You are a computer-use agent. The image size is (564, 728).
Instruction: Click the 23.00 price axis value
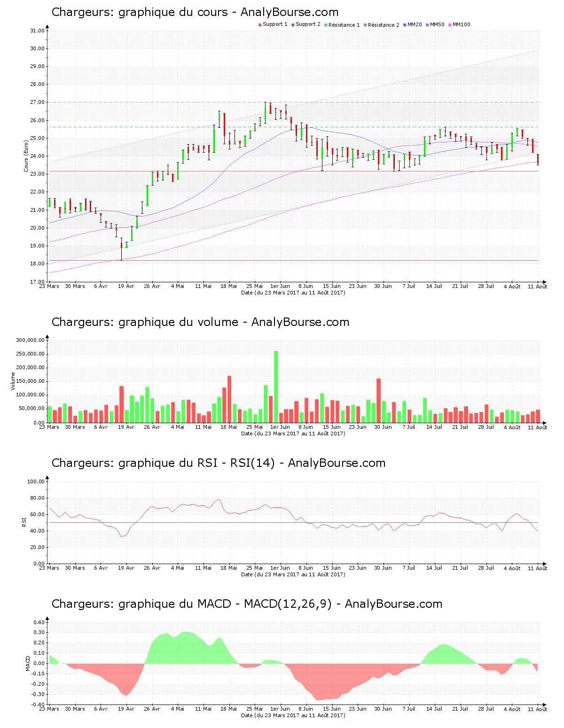[37, 174]
